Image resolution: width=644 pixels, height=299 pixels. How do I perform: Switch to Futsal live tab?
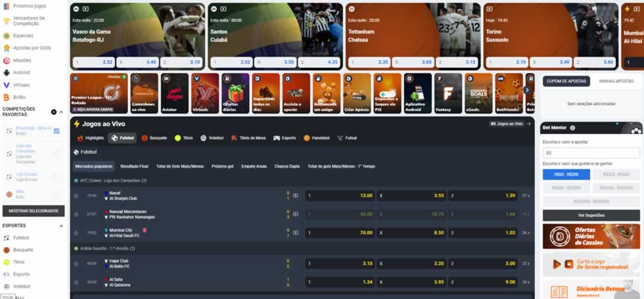coord(347,138)
